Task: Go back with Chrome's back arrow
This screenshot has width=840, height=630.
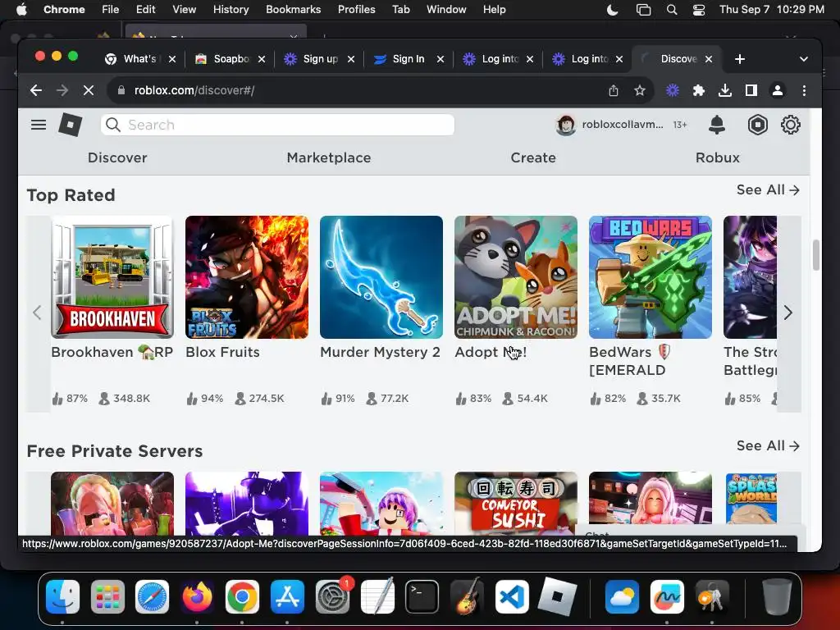Action: (x=36, y=90)
